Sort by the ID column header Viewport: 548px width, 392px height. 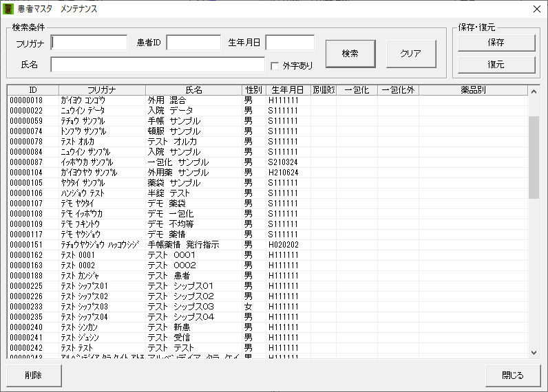click(32, 90)
